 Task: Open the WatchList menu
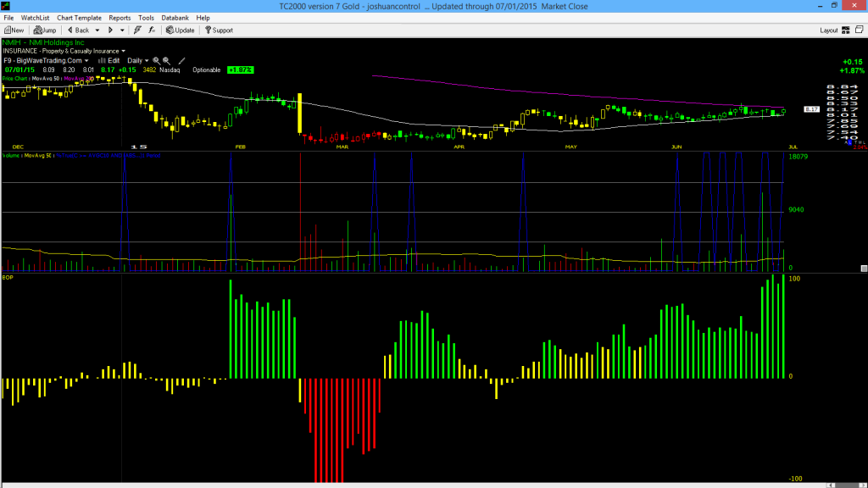tap(35, 18)
